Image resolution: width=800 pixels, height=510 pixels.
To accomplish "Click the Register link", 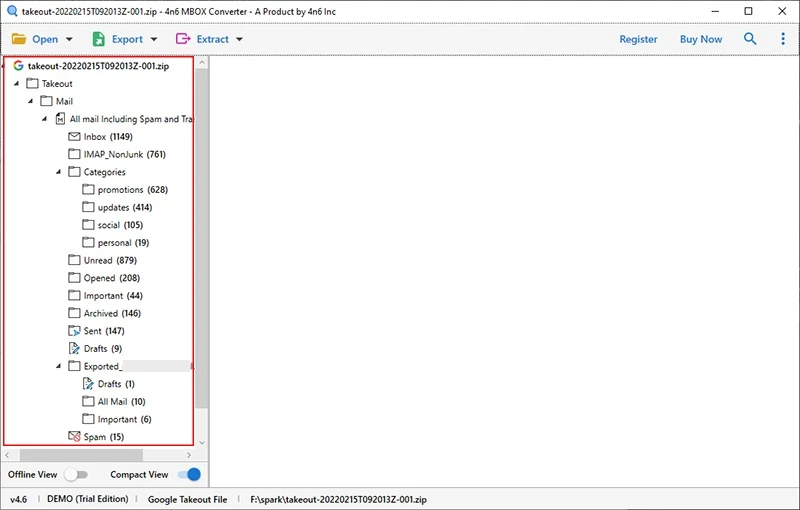I will [x=638, y=39].
